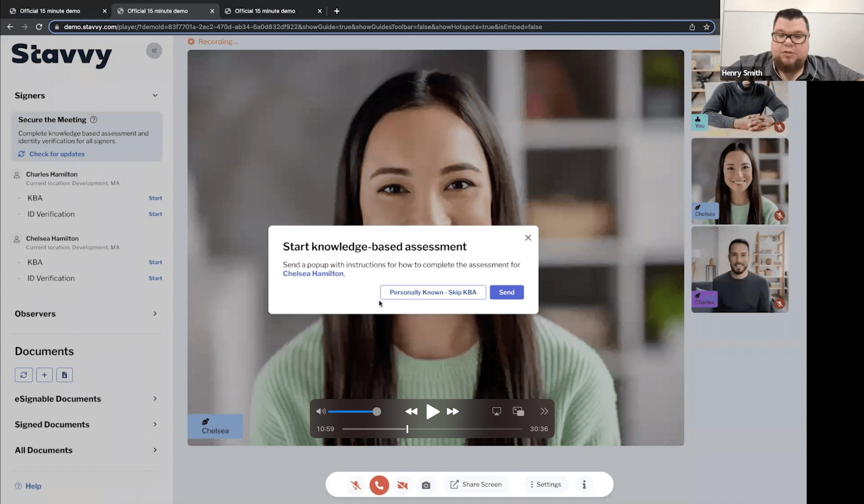Click the share page icon in address bar
The width and height of the screenshot is (864, 504).
(692, 27)
